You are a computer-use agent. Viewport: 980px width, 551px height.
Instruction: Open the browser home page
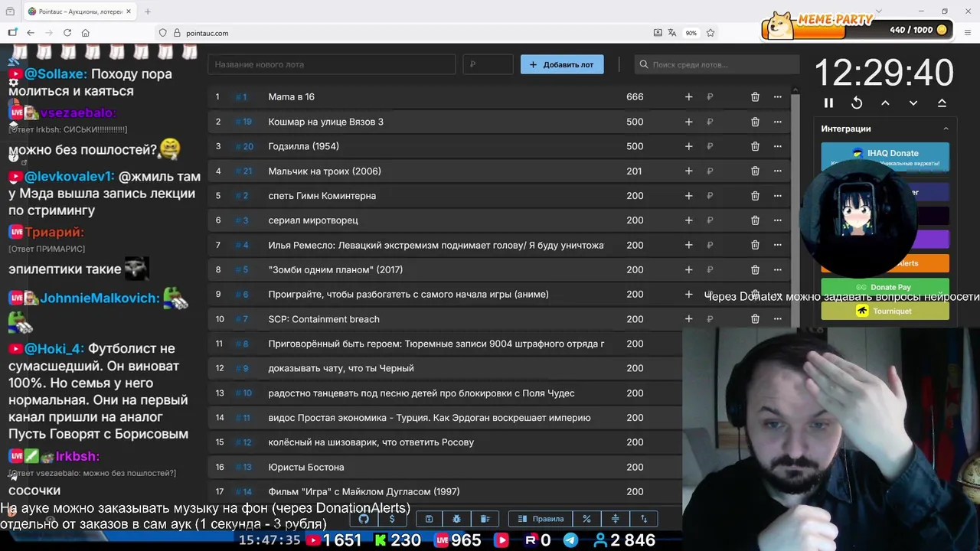(86, 33)
